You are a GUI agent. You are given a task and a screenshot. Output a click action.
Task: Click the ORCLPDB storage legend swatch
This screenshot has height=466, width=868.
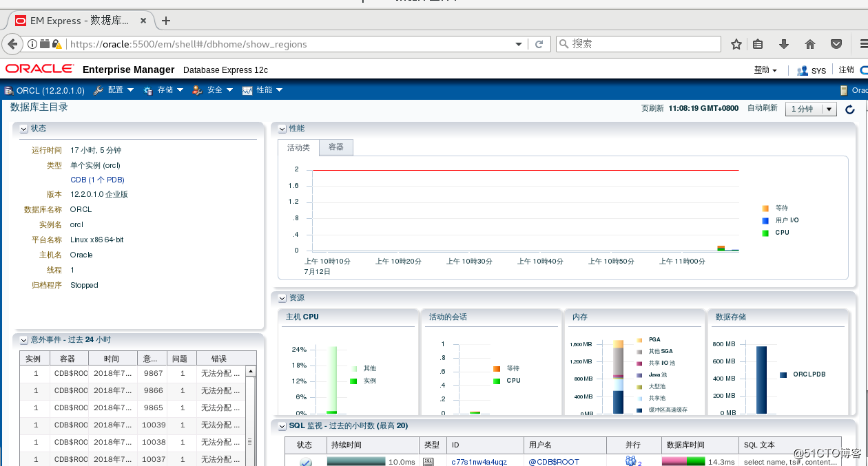pos(783,374)
